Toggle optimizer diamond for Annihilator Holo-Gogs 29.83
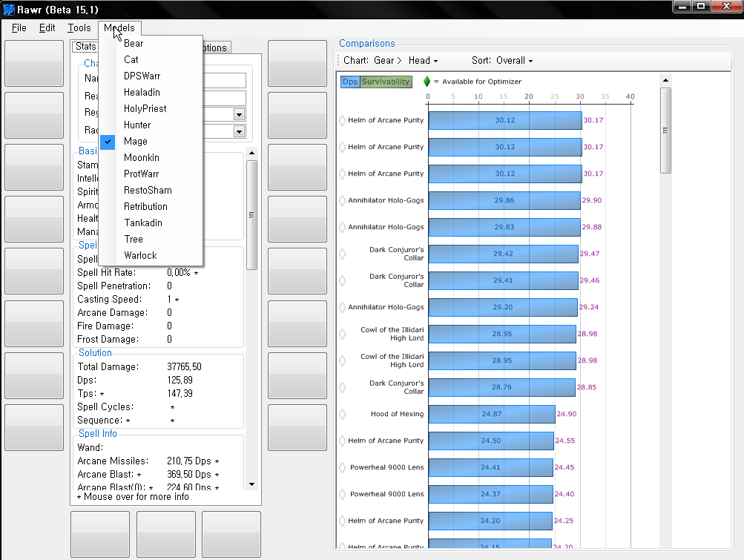 [342, 227]
